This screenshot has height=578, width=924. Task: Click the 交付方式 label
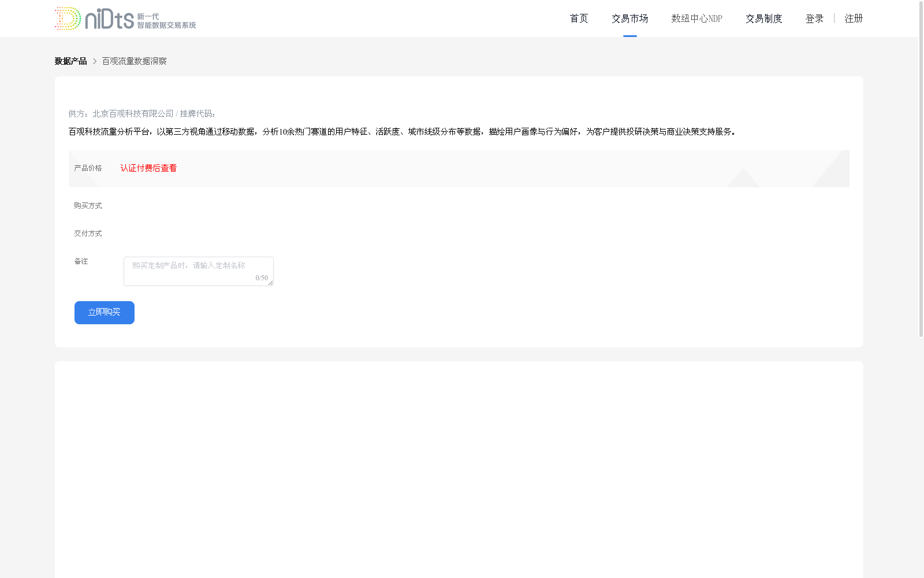click(88, 234)
